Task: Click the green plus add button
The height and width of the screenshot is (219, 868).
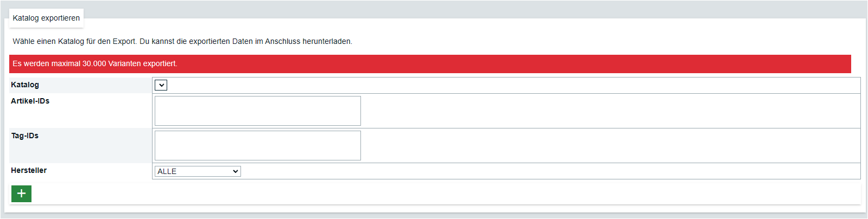Action: tap(21, 194)
